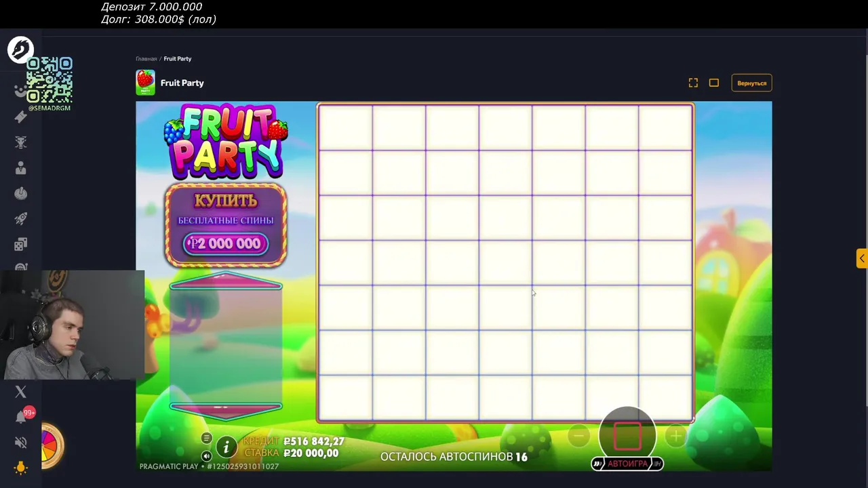Image resolution: width=868 pixels, height=488 pixels.
Task: Click the Вернуться button
Action: pos(751,83)
